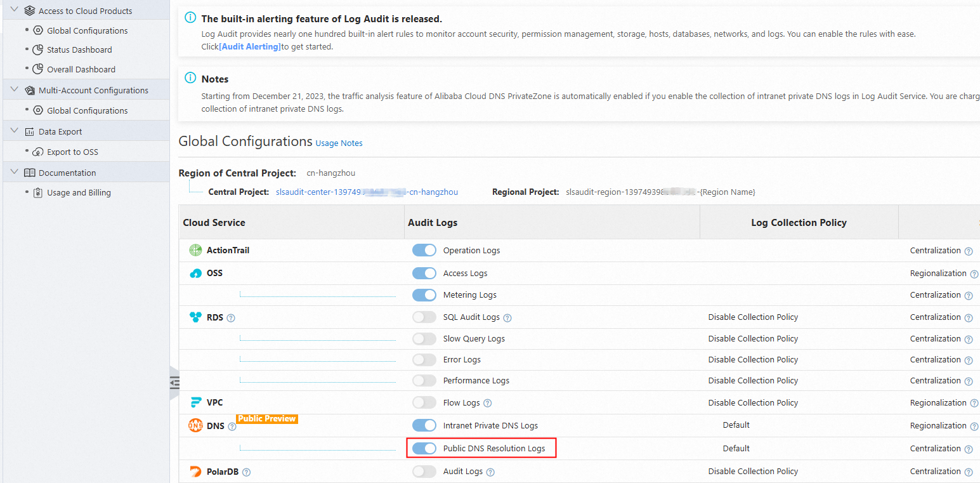The height and width of the screenshot is (483, 980).
Task: Click the Audit Alerting link
Action: pos(249,46)
